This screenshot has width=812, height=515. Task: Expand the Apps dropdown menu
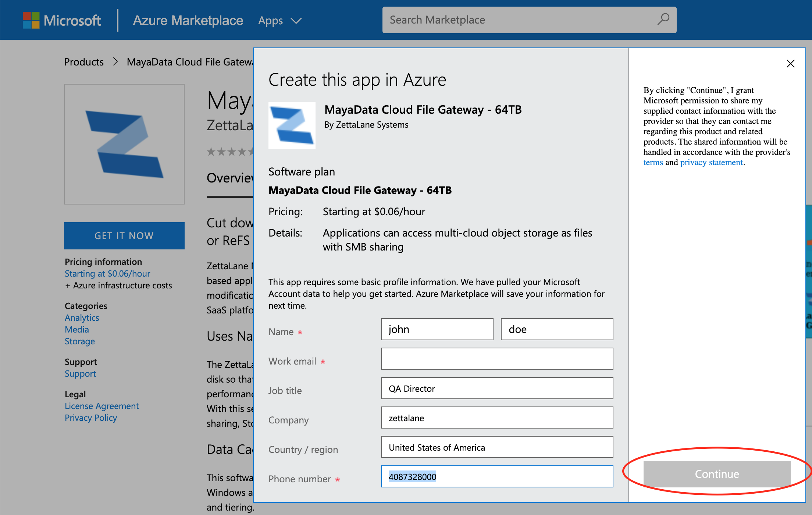point(279,21)
